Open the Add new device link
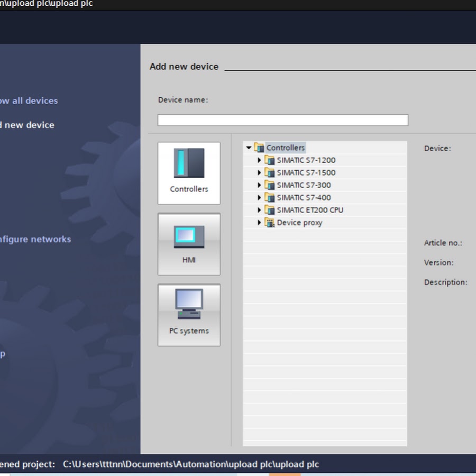 (x=27, y=125)
